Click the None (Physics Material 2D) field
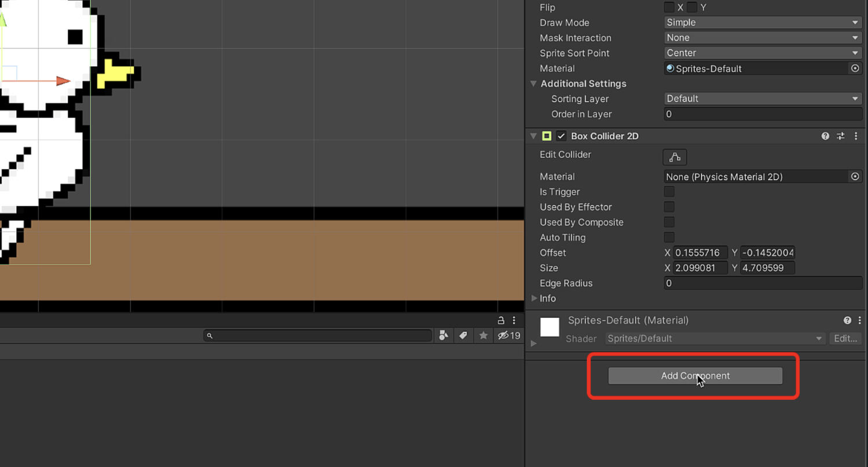868x467 pixels. [756, 176]
